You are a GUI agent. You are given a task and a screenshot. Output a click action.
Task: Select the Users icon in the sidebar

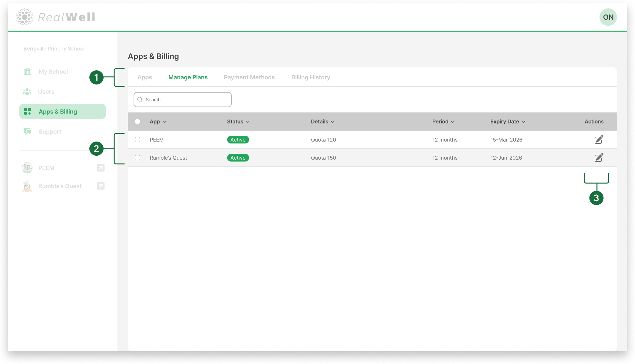27,91
